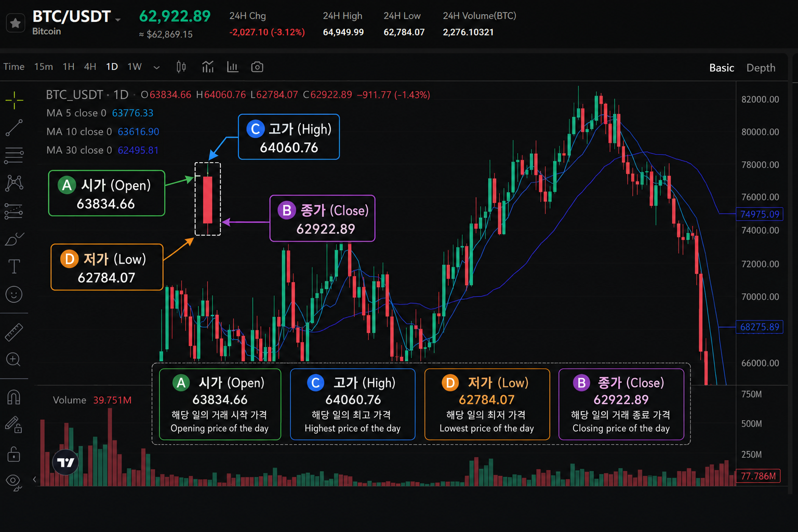Open the indicators chart icon

pos(208,67)
